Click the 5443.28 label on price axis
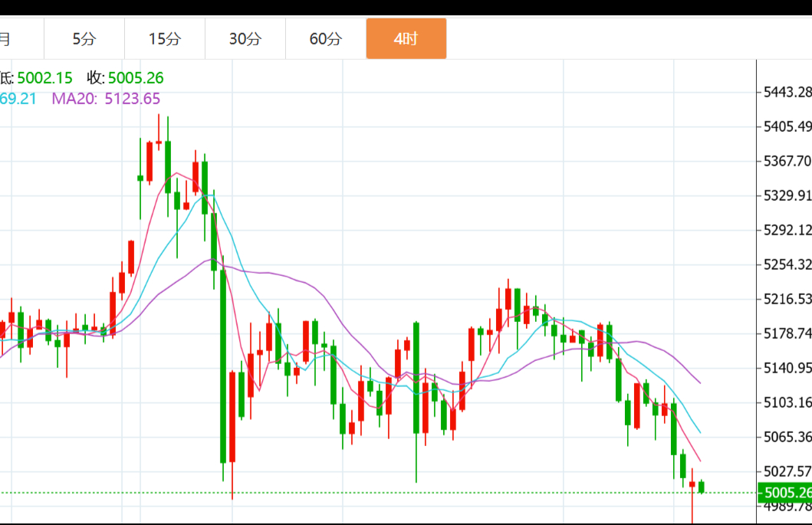The height and width of the screenshot is (525, 812). pos(787,92)
